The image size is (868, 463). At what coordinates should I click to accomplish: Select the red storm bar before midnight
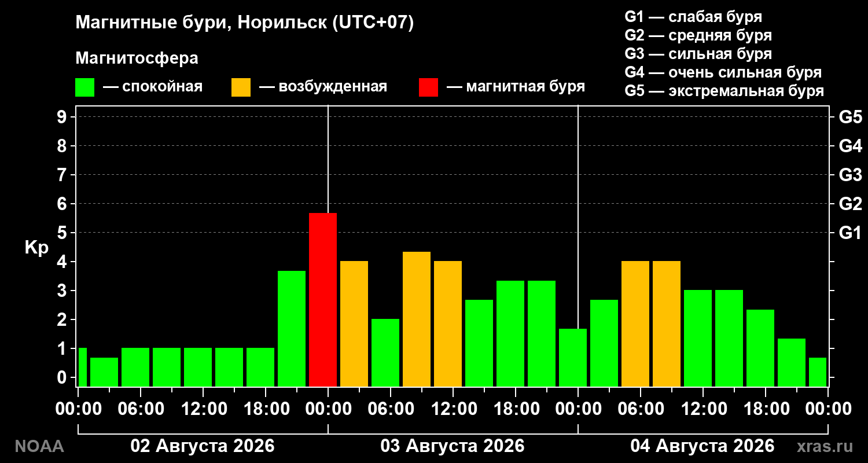323,300
